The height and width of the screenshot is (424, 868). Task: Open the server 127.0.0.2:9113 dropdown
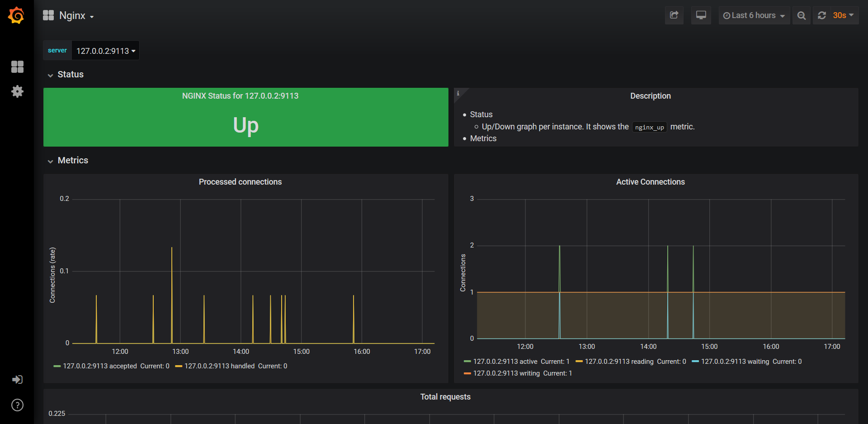105,51
